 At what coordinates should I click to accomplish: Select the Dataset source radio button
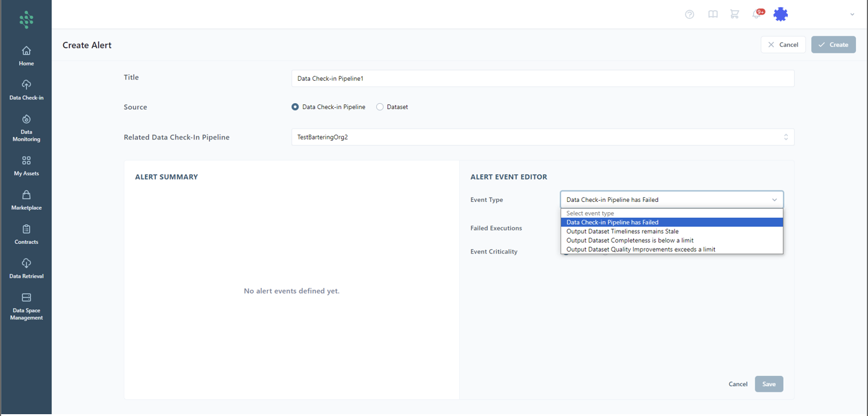tap(380, 107)
